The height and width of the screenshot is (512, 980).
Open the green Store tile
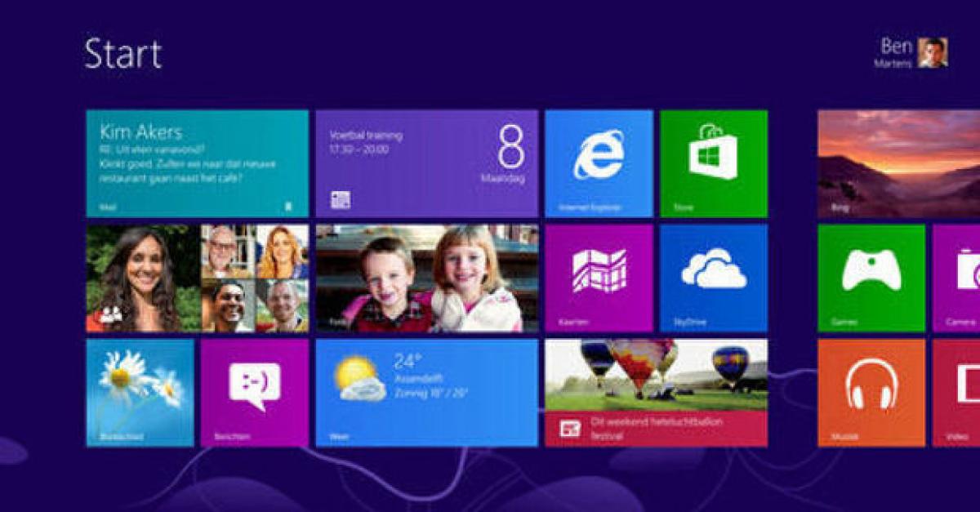click(714, 163)
